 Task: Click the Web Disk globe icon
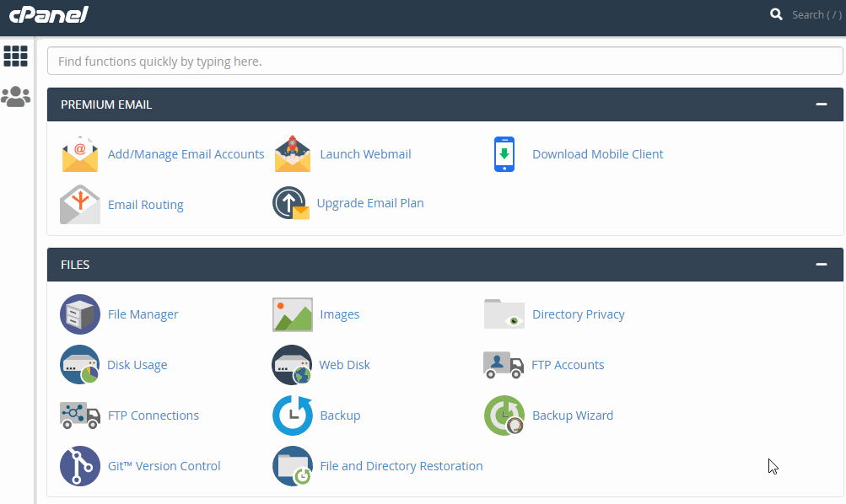tap(292, 365)
